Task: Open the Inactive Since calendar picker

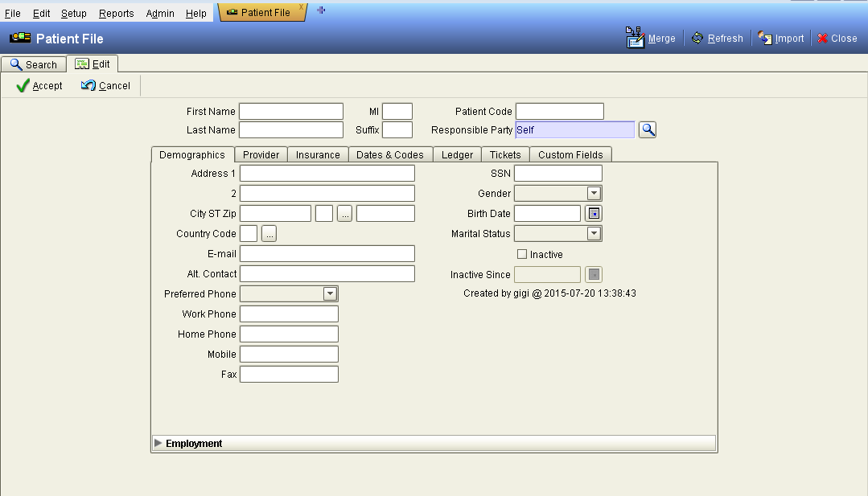Action: click(593, 274)
